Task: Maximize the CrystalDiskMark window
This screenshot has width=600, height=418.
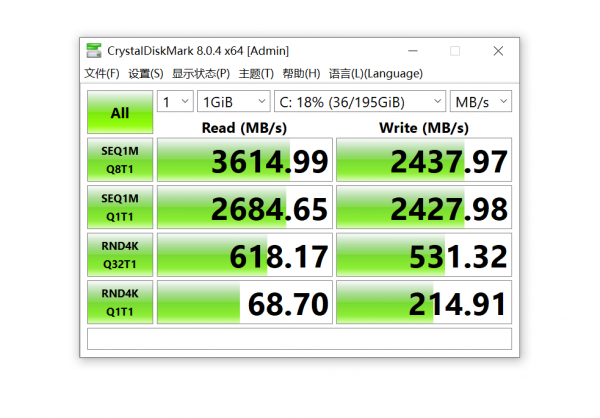Action: tap(455, 50)
